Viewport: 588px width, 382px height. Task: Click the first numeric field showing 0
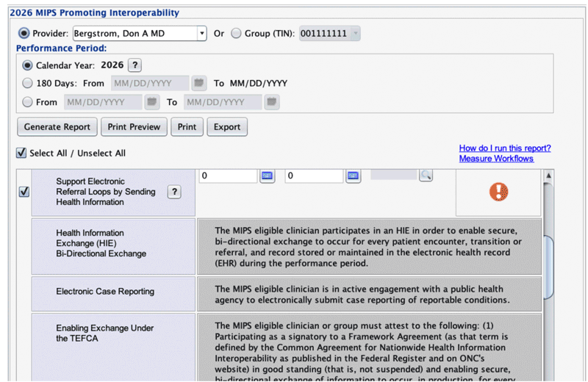coord(228,176)
